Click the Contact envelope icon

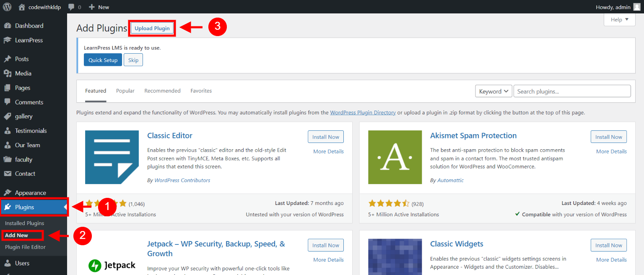[x=8, y=174]
